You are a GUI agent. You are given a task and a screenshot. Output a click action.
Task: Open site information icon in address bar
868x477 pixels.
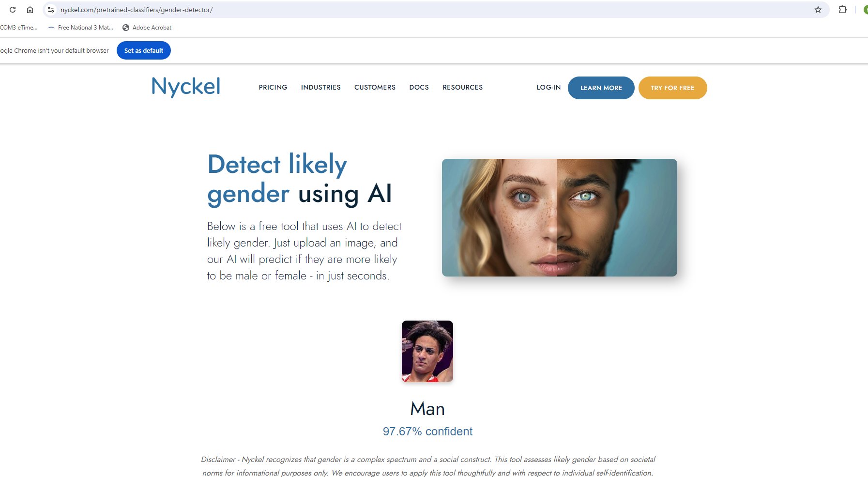coord(51,10)
